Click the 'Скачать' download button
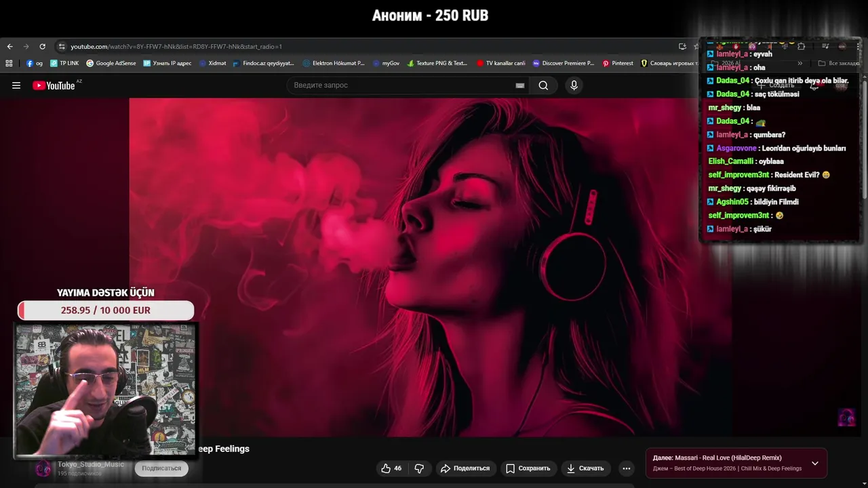 pyautogui.click(x=585, y=468)
